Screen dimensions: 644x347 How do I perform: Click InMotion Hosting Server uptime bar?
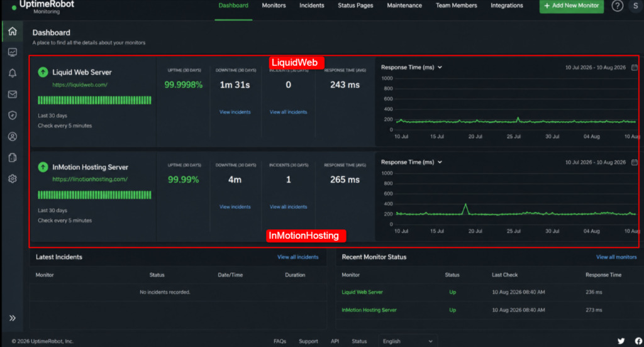[x=94, y=195]
